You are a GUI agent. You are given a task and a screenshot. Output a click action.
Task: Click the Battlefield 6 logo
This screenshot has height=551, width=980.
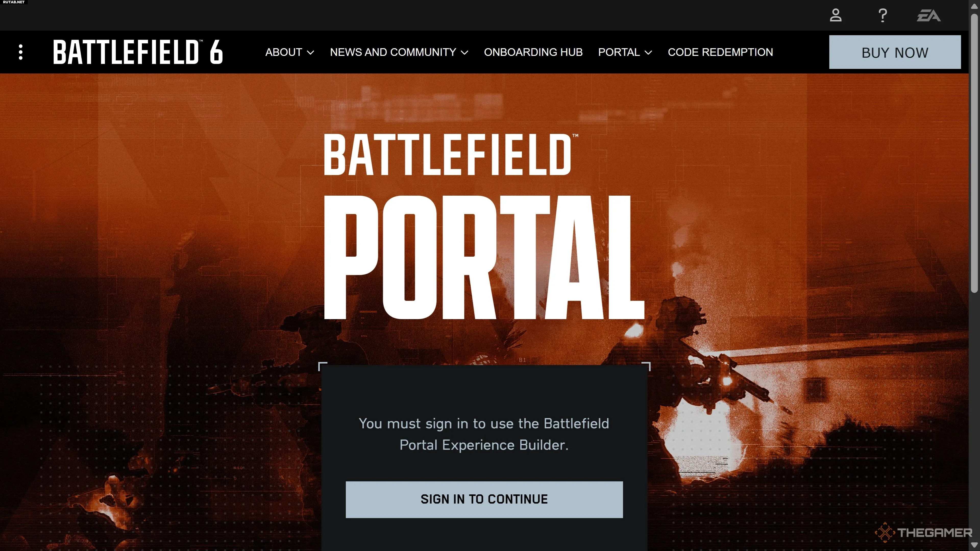coord(138,52)
